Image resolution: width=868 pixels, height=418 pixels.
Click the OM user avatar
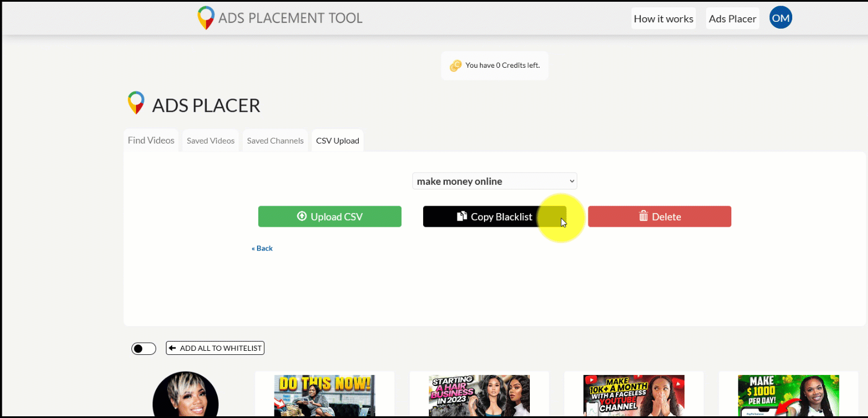(x=780, y=18)
